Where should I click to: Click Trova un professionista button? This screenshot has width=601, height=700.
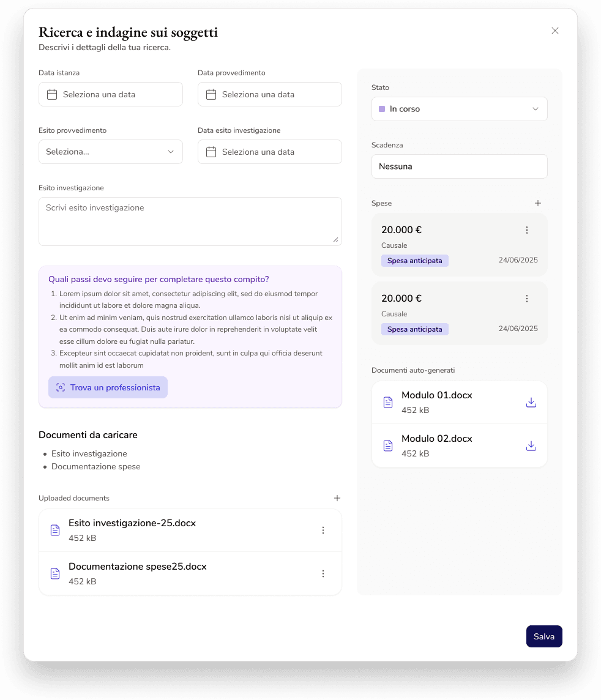pos(108,387)
